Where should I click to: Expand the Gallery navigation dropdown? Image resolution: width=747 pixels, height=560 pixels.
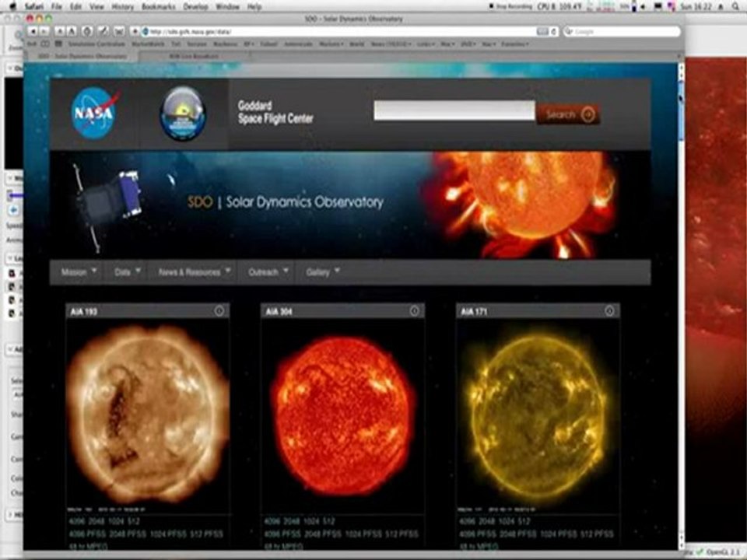pos(322,272)
